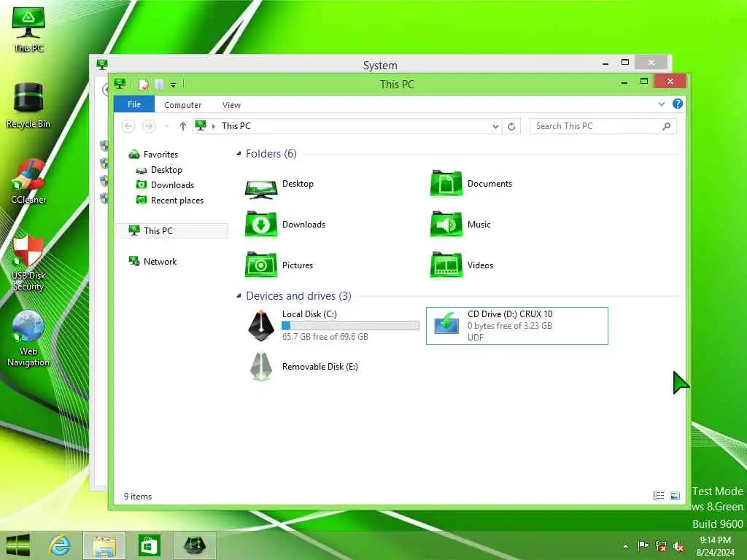
Task: Bring the System window to front via title
Action: tap(379, 65)
